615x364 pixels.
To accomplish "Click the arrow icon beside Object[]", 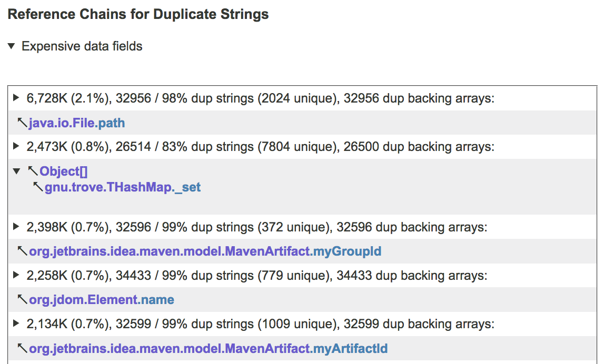I will [x=33, y=171].
